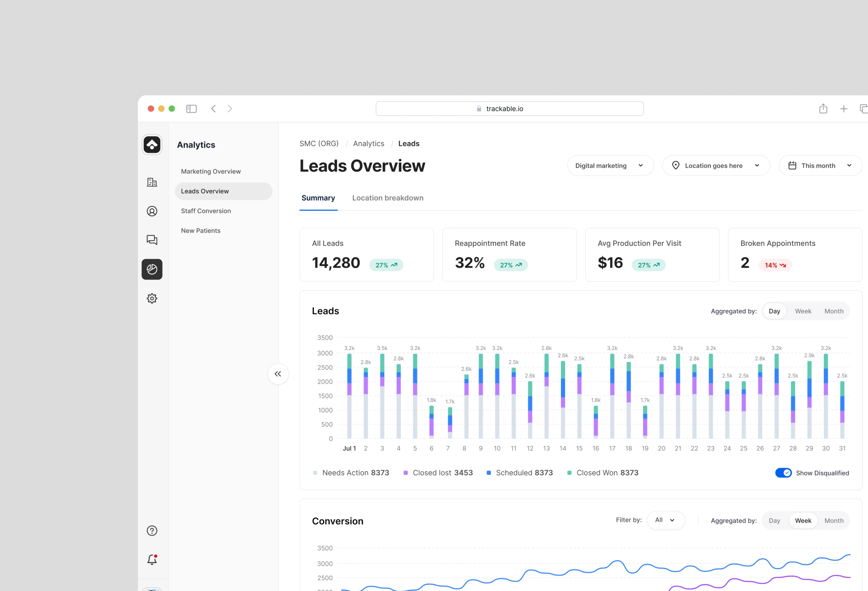Toggle Needs Action legend swatch

click(315, 473)
